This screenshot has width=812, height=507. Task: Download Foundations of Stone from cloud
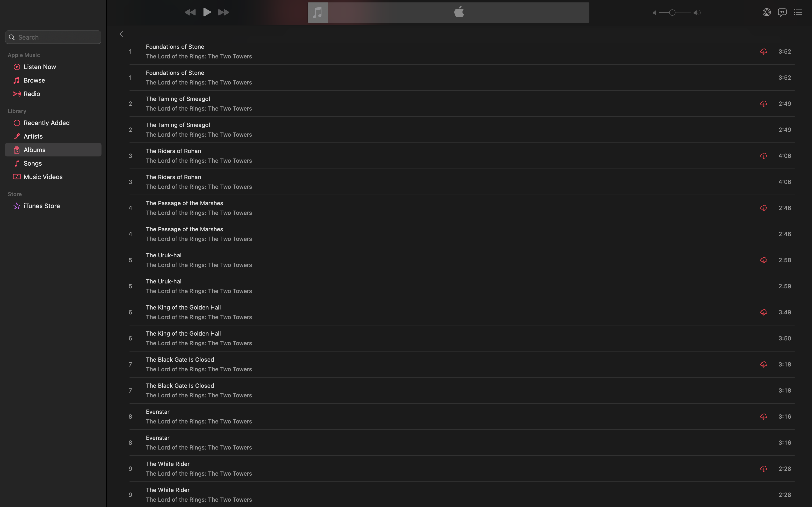763,52
